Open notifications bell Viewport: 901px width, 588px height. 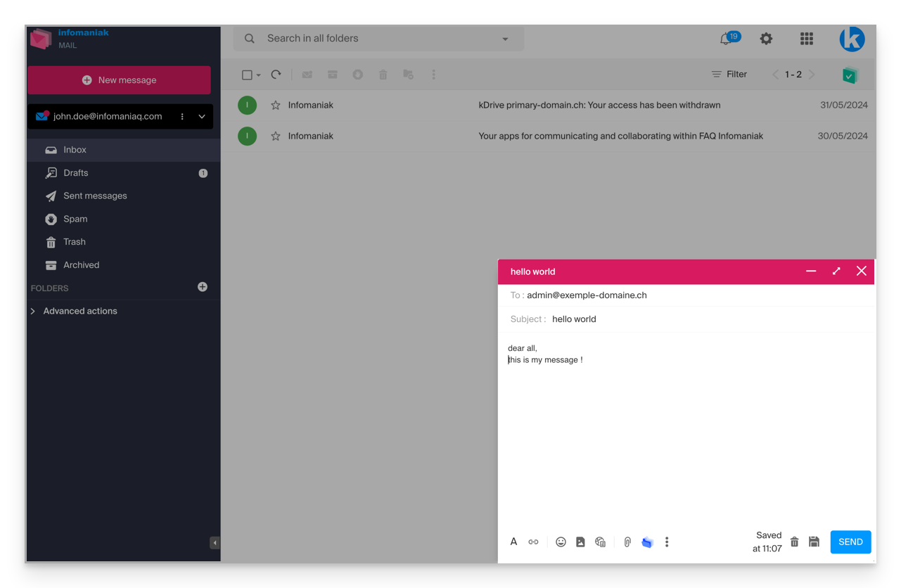point(727,39)
